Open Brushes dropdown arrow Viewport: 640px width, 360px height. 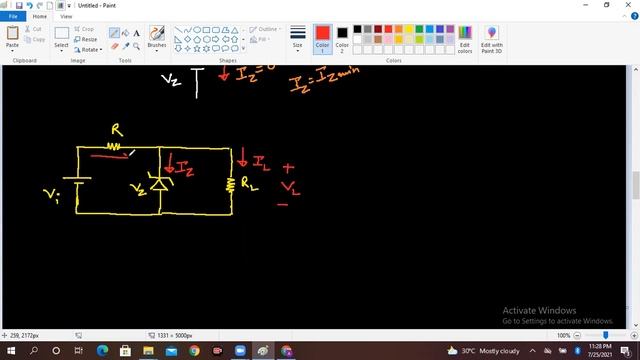click(x=157, y=51)
